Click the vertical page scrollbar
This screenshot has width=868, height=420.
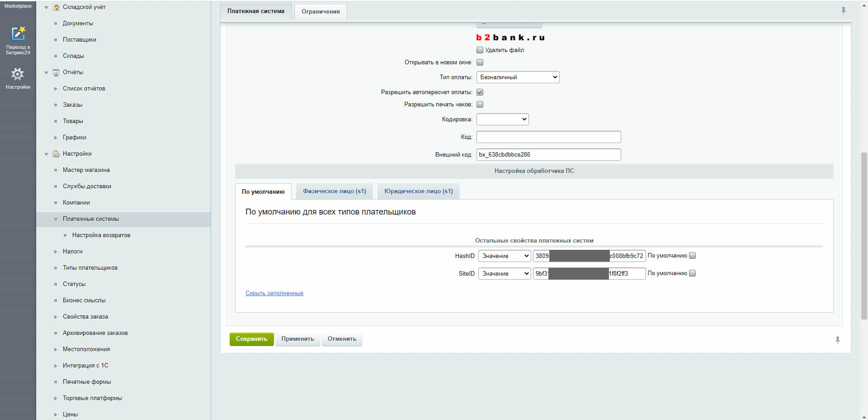864,235
